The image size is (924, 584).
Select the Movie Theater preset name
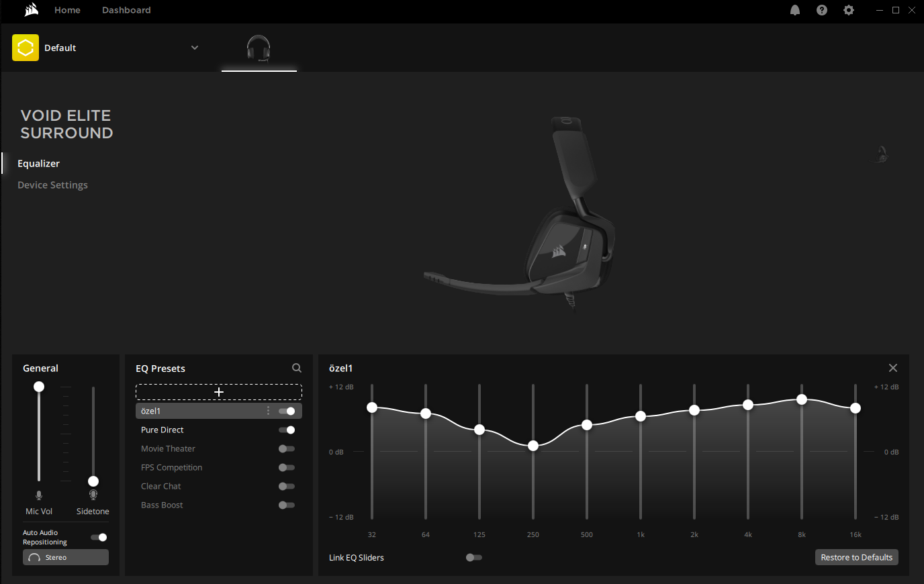(x=168, y=448)
